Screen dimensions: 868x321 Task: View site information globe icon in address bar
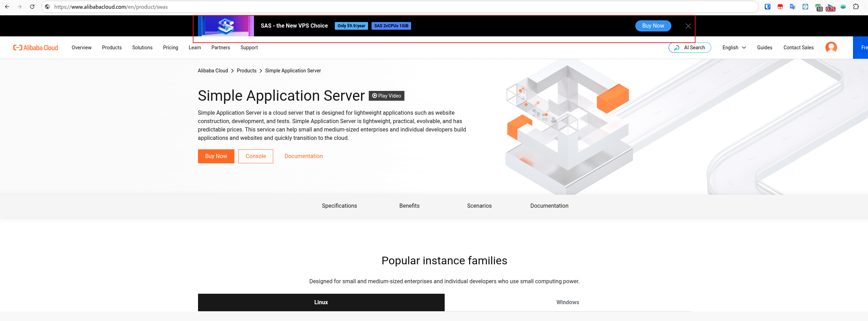coord(47,7)
